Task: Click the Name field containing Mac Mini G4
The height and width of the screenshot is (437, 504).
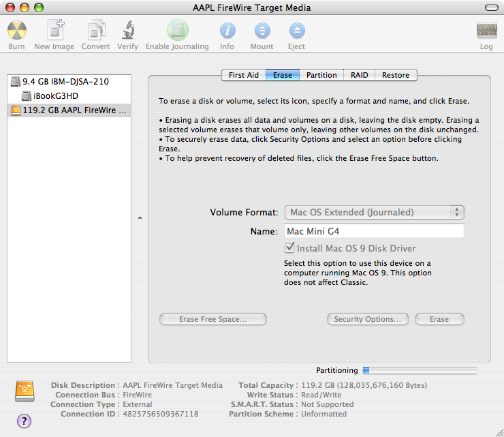Action: click(x=374, y=231)
